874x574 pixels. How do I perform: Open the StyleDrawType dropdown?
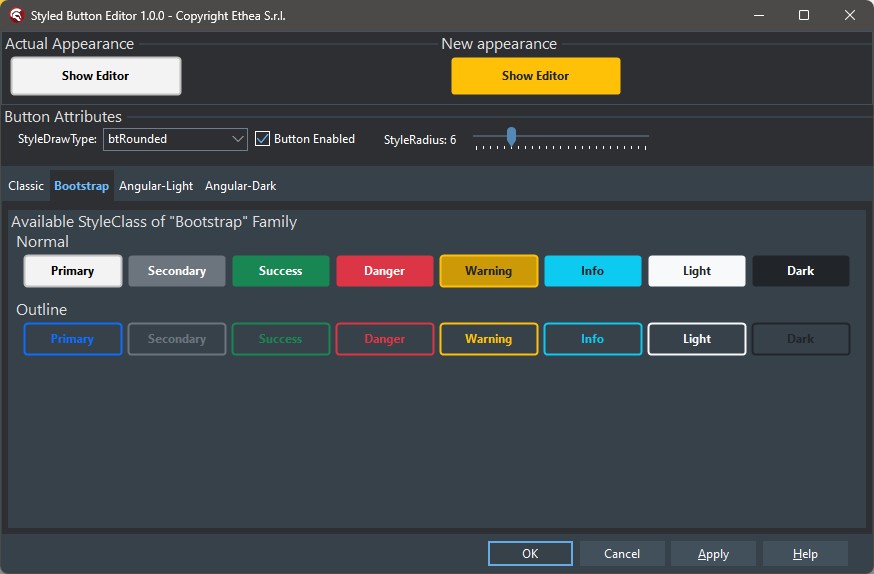click(x=237, y=139)
